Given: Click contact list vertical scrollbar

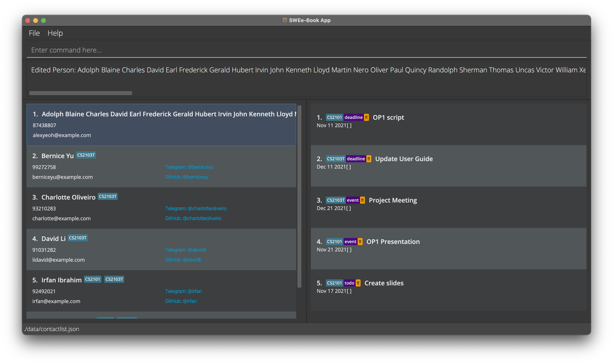Looking at the screenshot, I should pyautogui.click(x=299, y=196).
